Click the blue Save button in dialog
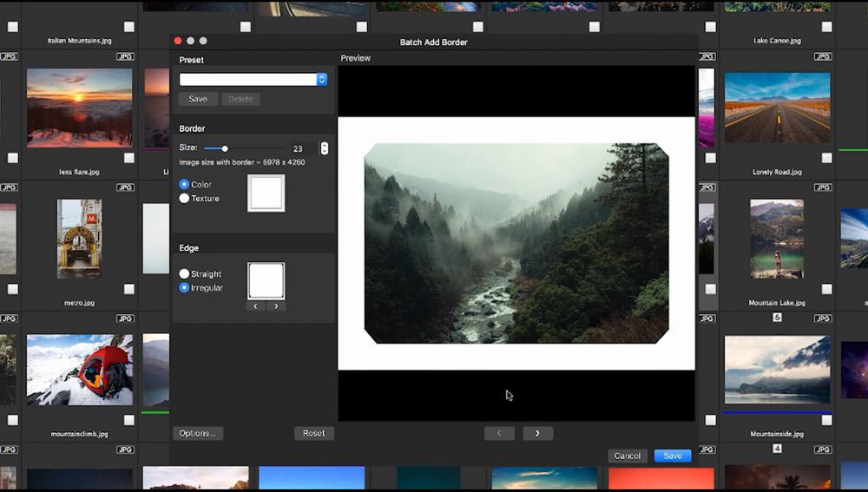The height and width of the screenshot is (492, 868). (673, 456)
